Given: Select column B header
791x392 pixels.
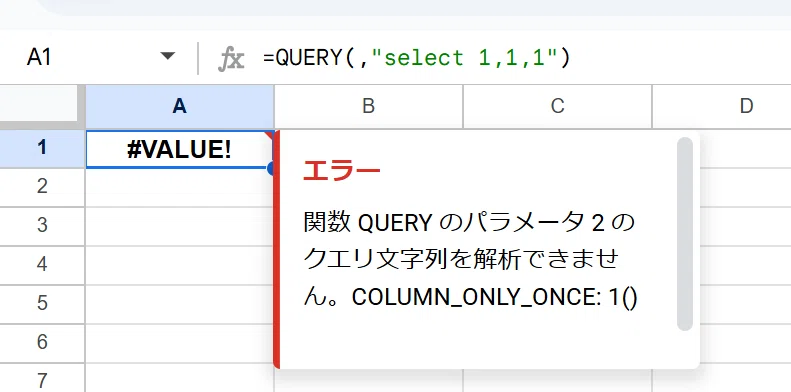Looking at the screenshot, I should [x=368, y=106].
